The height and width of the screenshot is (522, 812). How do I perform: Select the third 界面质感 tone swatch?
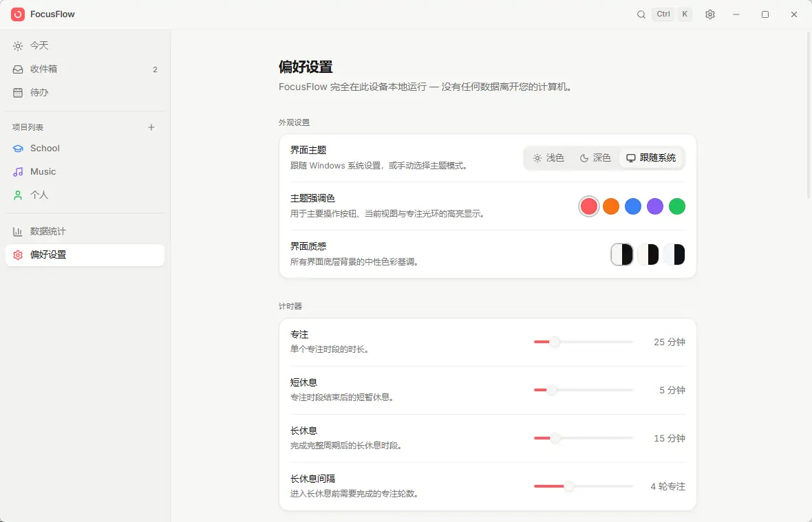click(x=674, y=254)
